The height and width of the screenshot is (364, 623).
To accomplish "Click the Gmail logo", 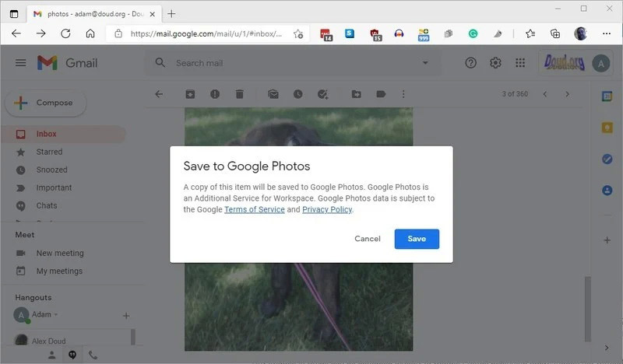I will pos(68,63).
